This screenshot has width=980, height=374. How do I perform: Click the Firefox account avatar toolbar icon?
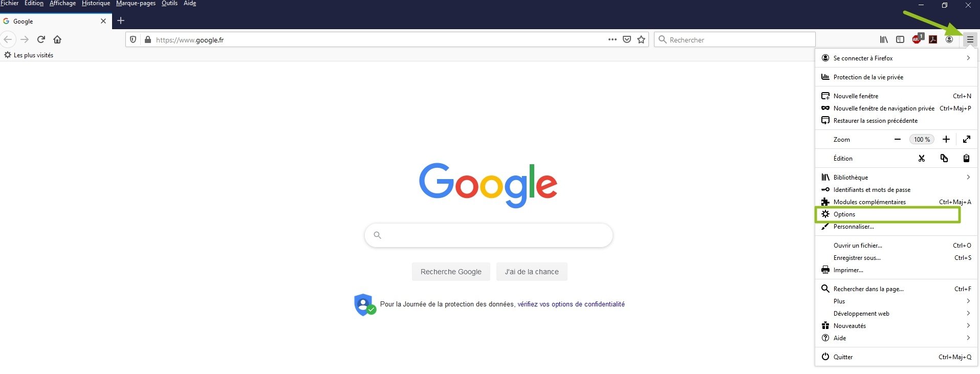[x=949, y=39]
